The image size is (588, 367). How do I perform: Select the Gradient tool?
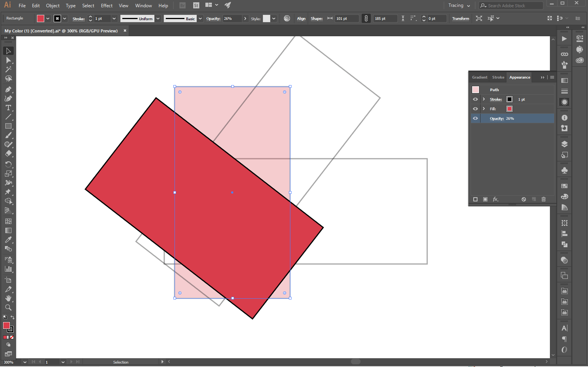tap(8, 230)
